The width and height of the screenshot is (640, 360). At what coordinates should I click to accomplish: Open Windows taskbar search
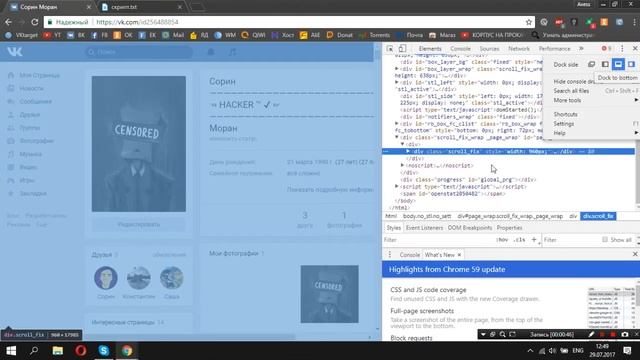point(34,351)
